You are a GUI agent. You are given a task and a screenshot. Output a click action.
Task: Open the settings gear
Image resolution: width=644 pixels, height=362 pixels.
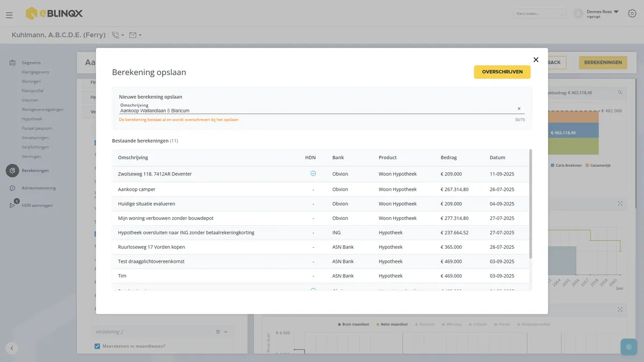point(632,13)
